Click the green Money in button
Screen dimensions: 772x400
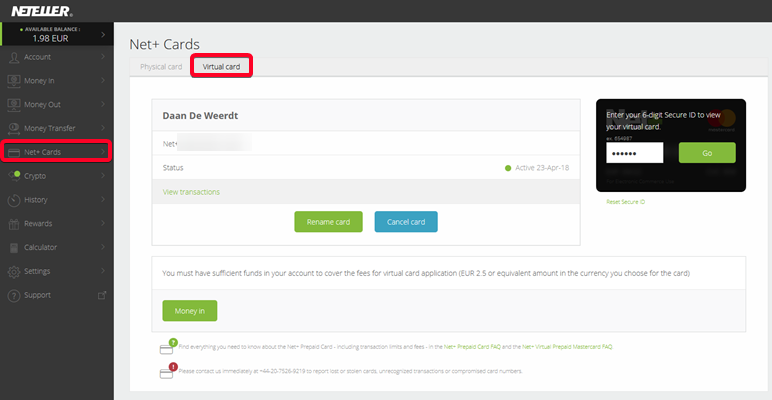(x=190, y=311)
